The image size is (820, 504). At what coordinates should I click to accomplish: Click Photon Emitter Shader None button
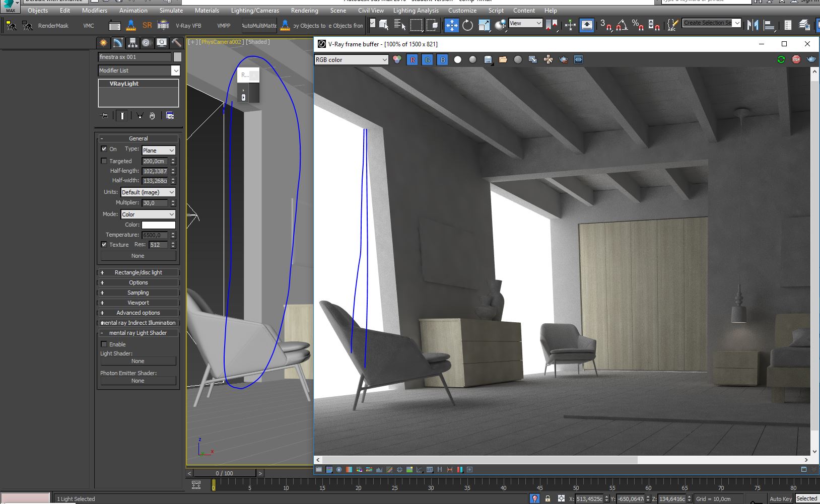pyautogui.click(x=138, y=381)
